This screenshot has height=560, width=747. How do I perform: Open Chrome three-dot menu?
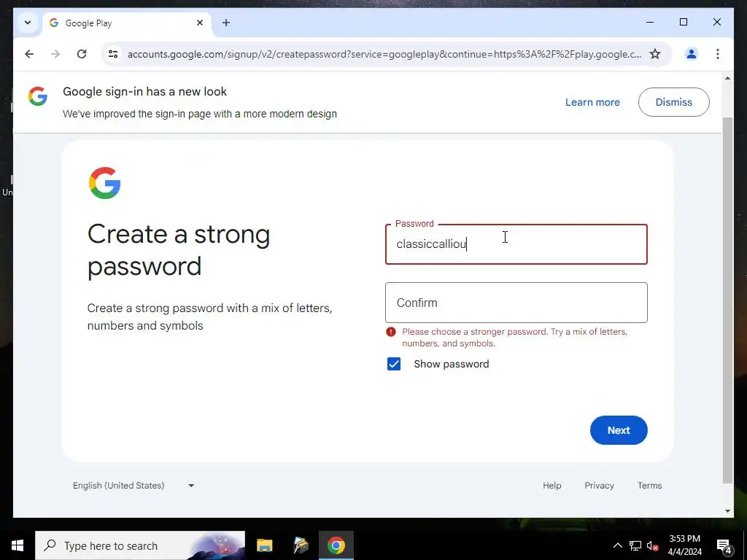tap(718, 54)
